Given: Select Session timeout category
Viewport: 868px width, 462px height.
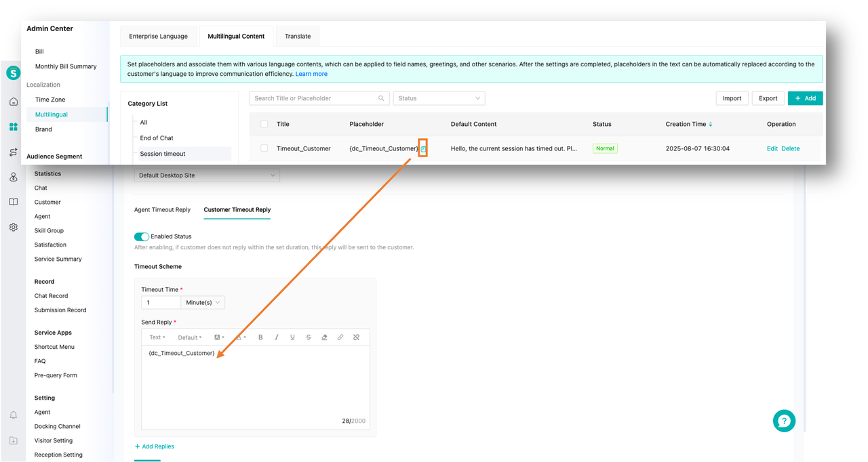Looking at the screenshot, I should pos(184,154).
